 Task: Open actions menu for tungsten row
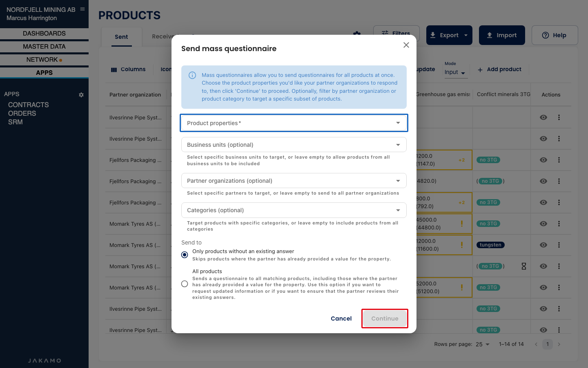tap(559, 245)
